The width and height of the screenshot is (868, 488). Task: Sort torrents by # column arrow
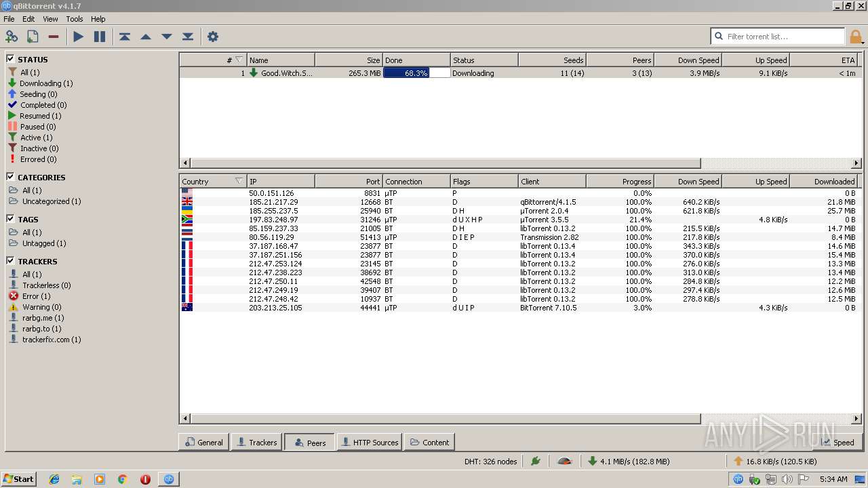pos(239,60)
